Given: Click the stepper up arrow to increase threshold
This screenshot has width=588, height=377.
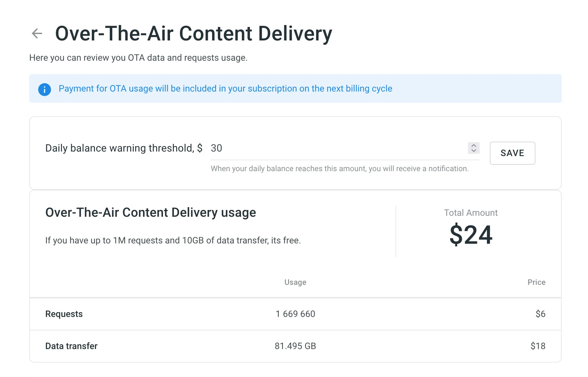Looking at the screenshot, I should [474, 145].
